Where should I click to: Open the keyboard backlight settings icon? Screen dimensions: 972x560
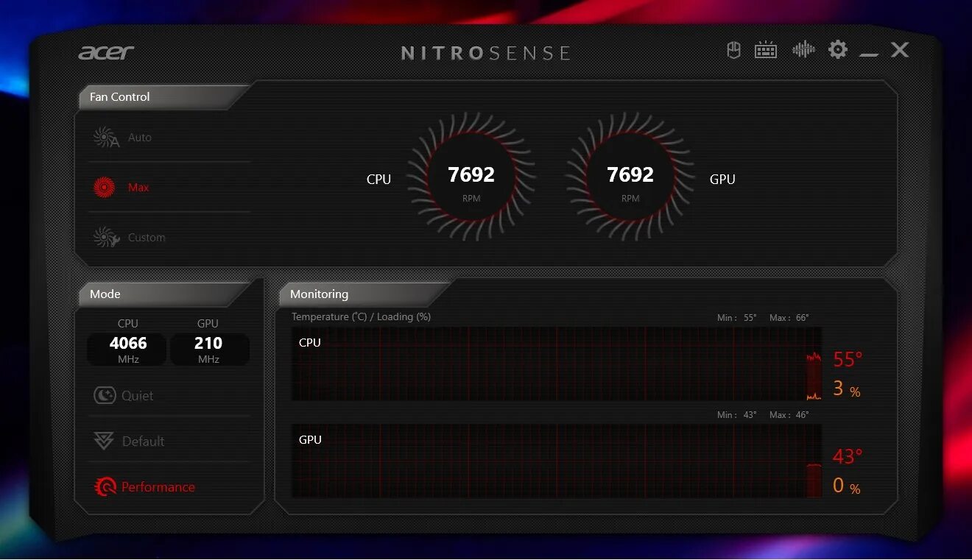click(766, 51)
